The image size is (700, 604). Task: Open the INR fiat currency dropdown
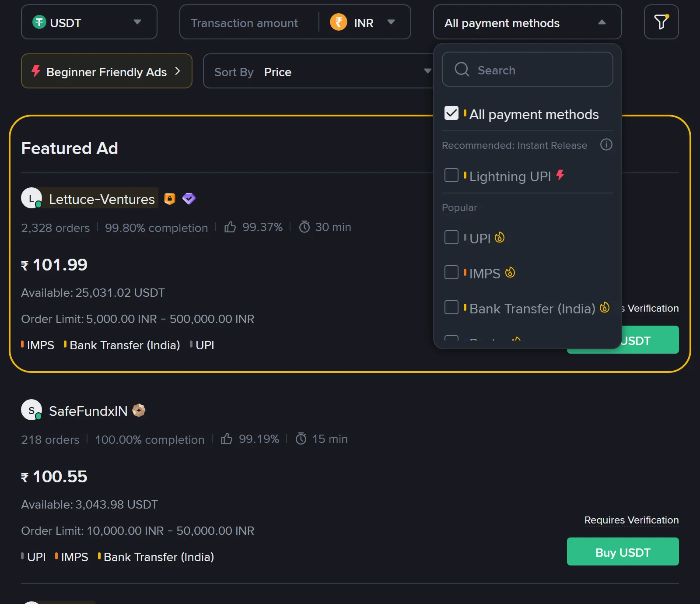364,22
